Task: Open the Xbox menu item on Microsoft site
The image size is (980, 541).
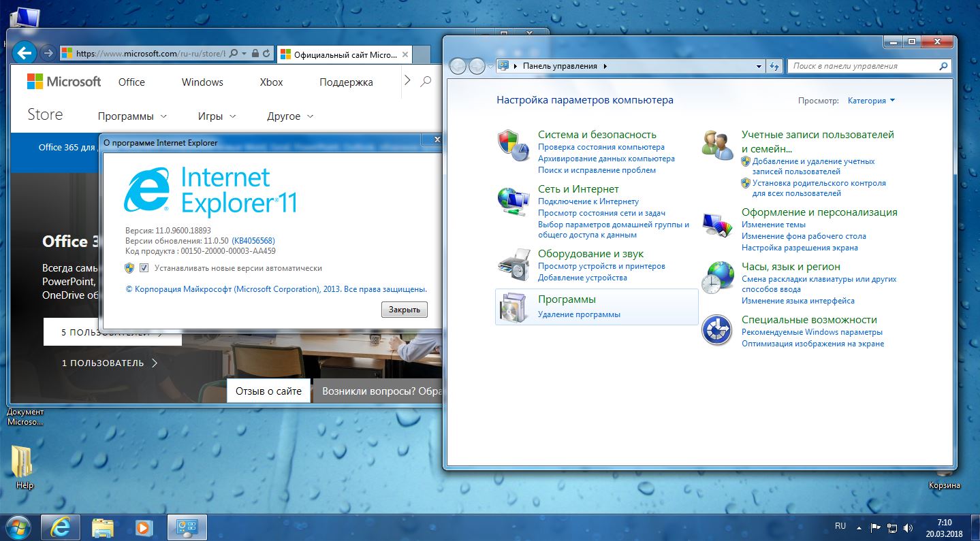Action: [x=271, y=82]
